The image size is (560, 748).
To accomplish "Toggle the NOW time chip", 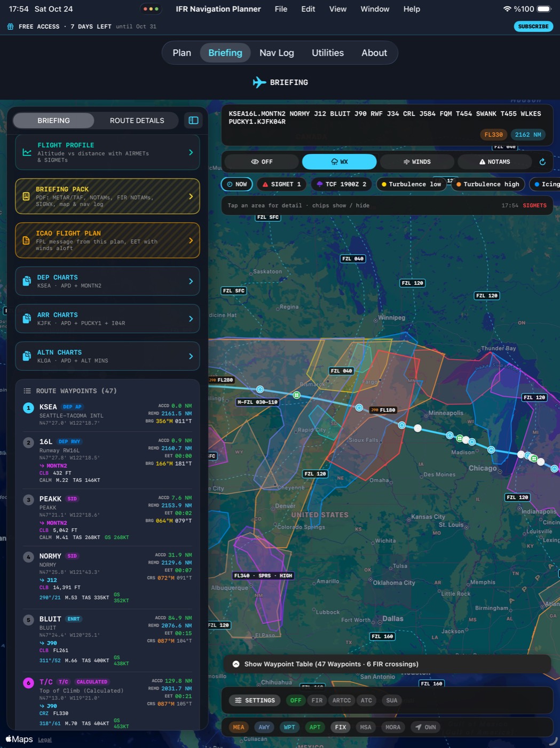I will pyautogui.click(x=236, y=184).
